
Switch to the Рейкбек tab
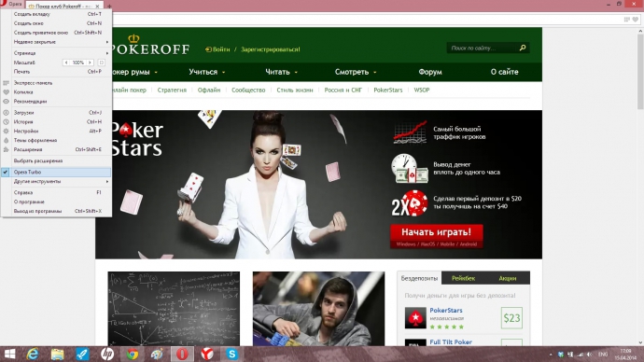[463, 278]
